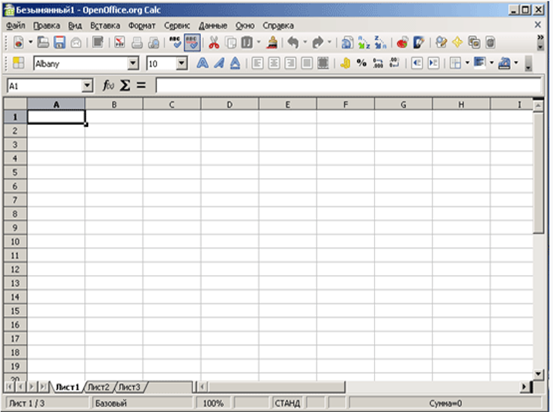
Task: Apply the Background Color swatch
Action: point(479,63)
